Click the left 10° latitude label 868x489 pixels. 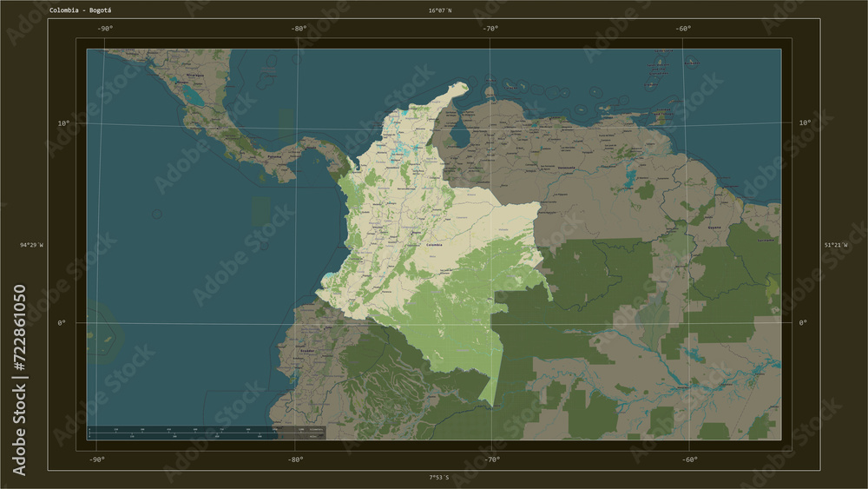click(63, 123)
